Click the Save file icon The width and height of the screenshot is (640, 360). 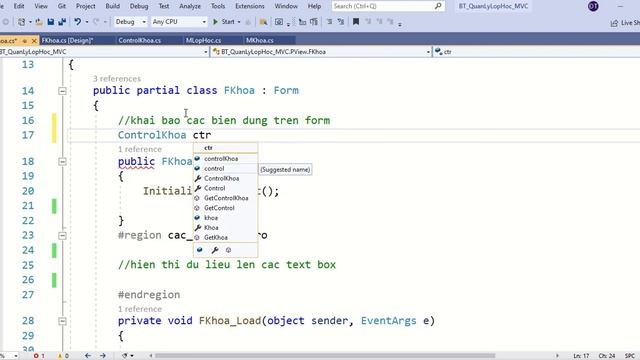click(51, 22)
